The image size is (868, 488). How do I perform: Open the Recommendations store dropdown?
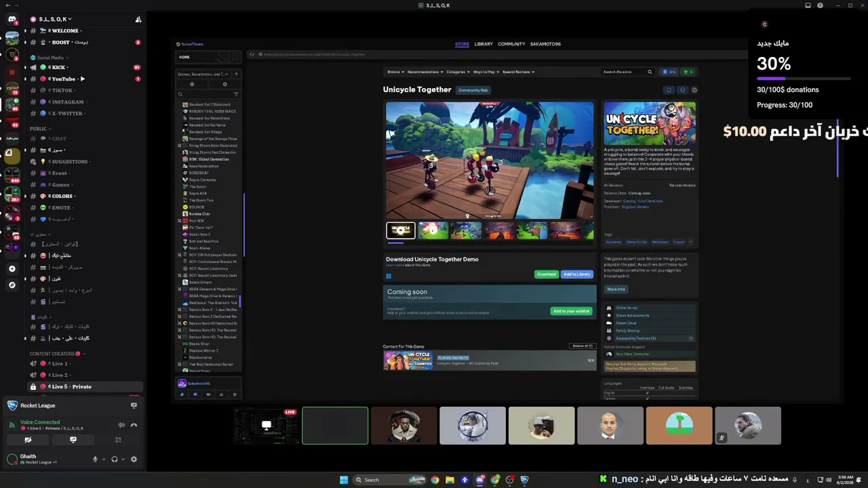click(425, 72)
